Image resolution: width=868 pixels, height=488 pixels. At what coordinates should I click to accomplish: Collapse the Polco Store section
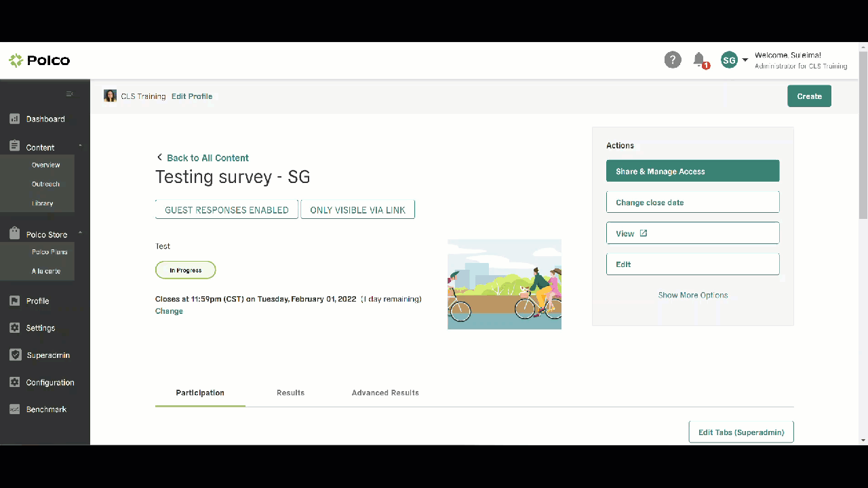[x=80, y=233]
